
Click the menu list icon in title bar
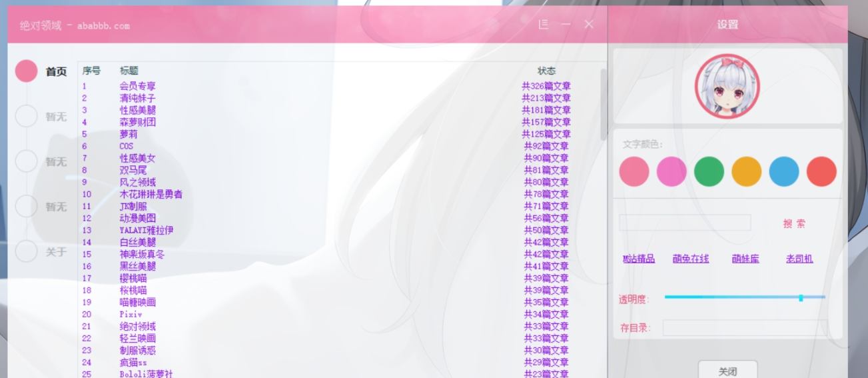(x=544, y=25)
